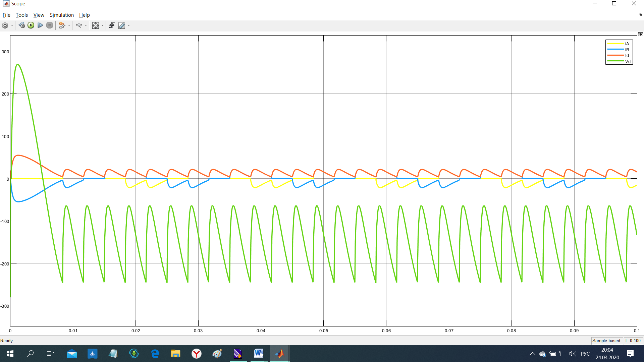
Task: Click Highlight Simulink Block icon
Action: tap(61, 25)
